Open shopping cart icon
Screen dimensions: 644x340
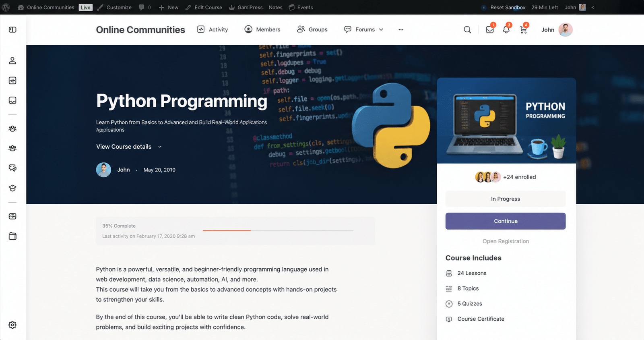tap(523, 29)
